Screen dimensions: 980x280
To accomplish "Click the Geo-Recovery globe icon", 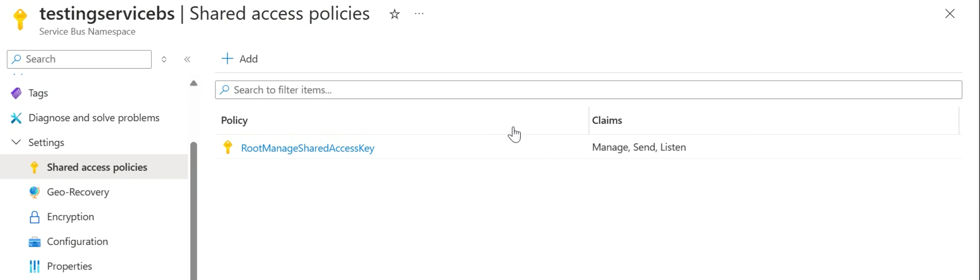I will tap(34, 192).
